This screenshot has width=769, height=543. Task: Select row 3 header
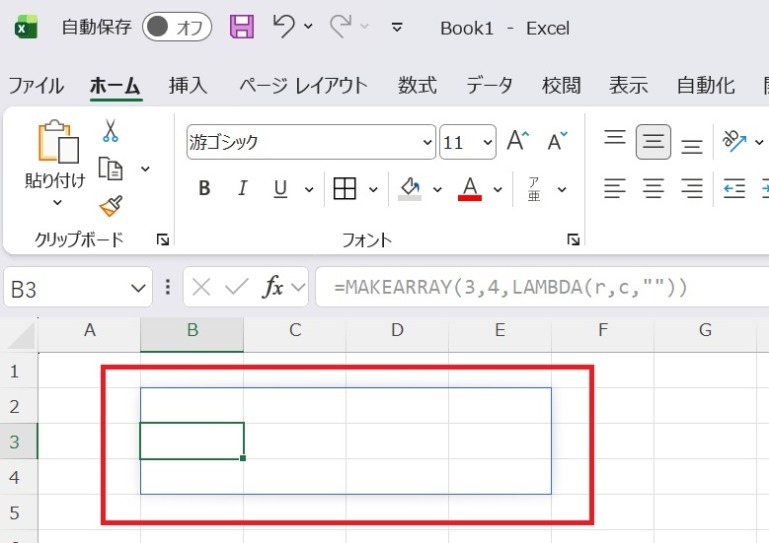[18, 441]
